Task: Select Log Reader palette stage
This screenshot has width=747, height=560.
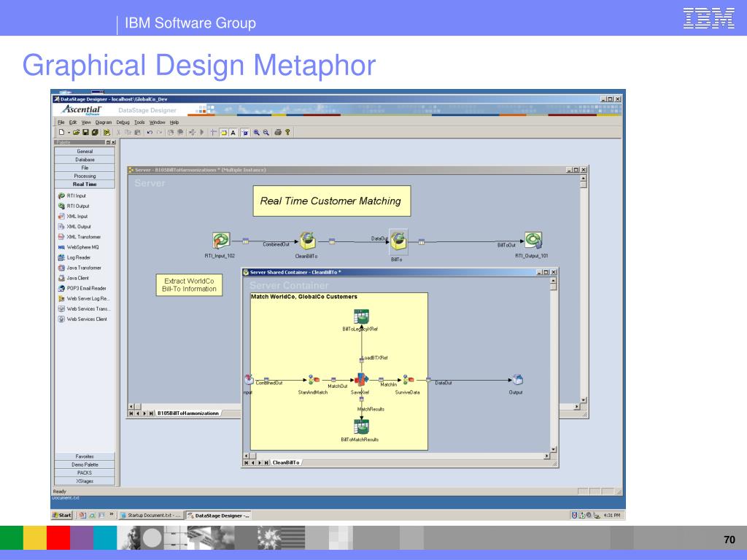Action: pyautogui.click(x=74, y=257)
